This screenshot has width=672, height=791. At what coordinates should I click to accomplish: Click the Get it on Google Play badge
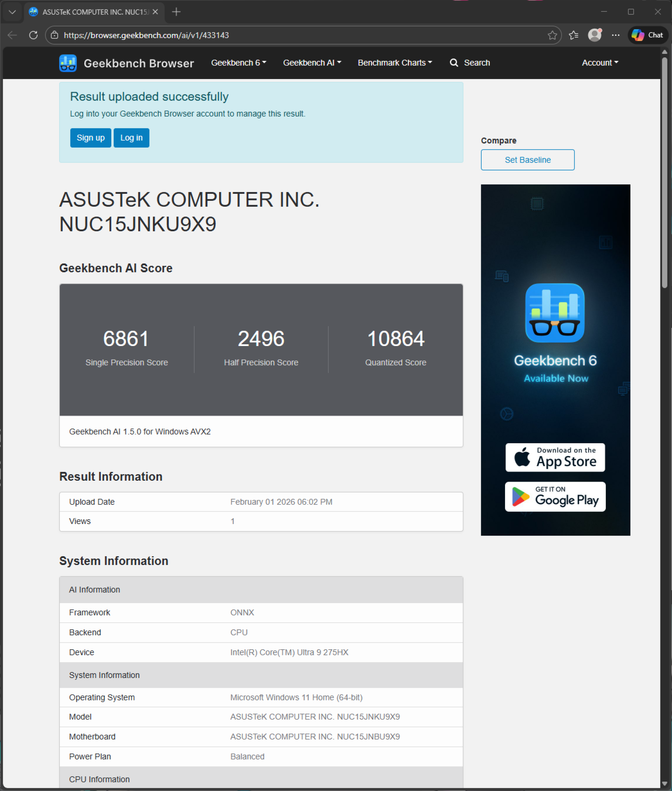coord(555,497)
